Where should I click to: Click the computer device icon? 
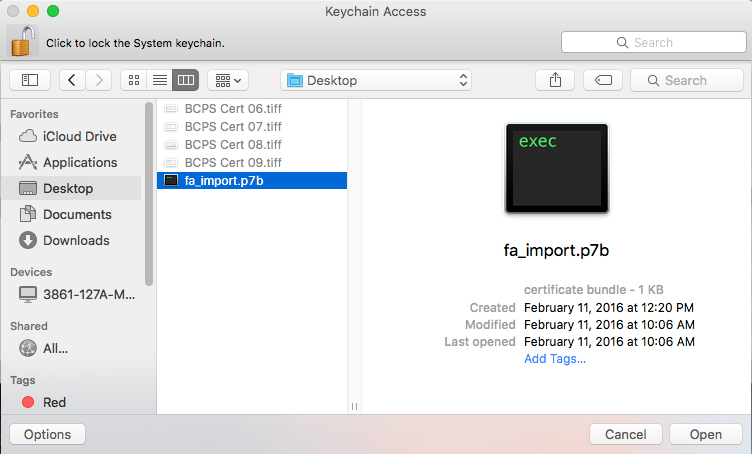(x=28, y=294)
